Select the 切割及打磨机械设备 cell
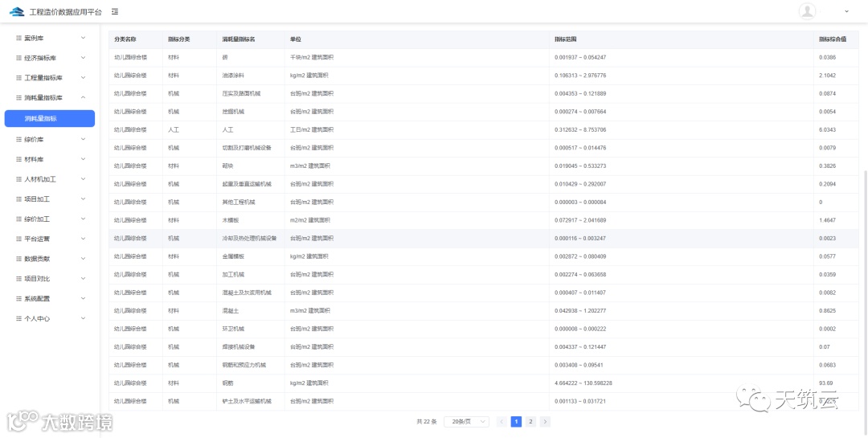The height and width of the screenshot is (438, 868). [250, 148]
